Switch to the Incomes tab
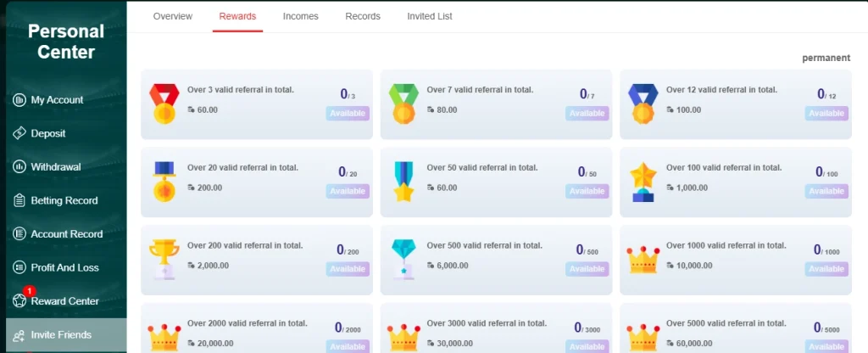This screenshot has height=353, width=868. (301, 16)
